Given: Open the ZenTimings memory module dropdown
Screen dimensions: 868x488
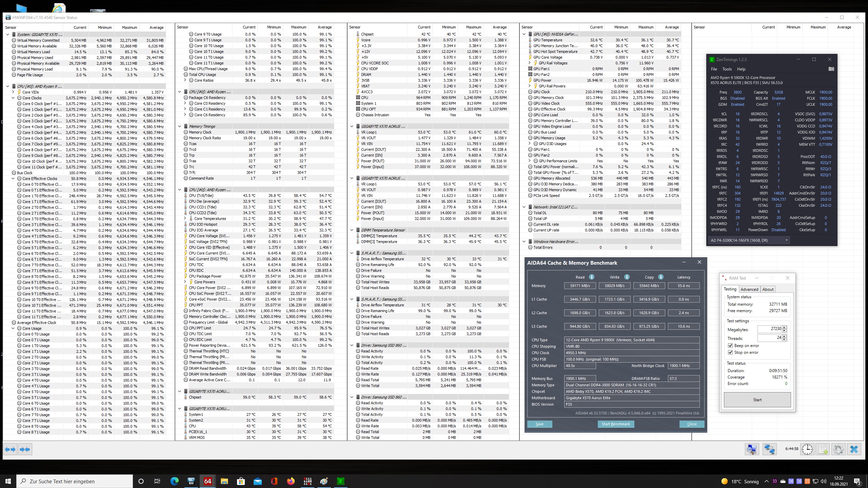Looking at the screenshot, I should tap(786, 240).
